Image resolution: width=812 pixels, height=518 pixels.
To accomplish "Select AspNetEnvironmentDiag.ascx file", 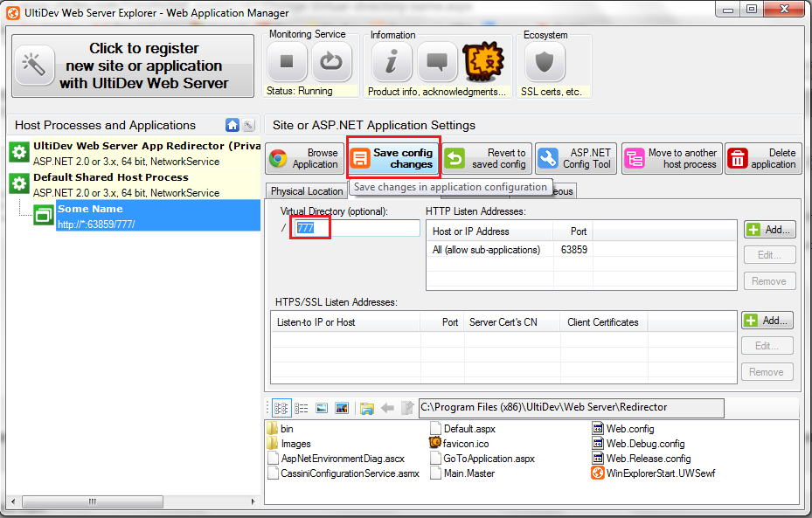I will [337, 459].
